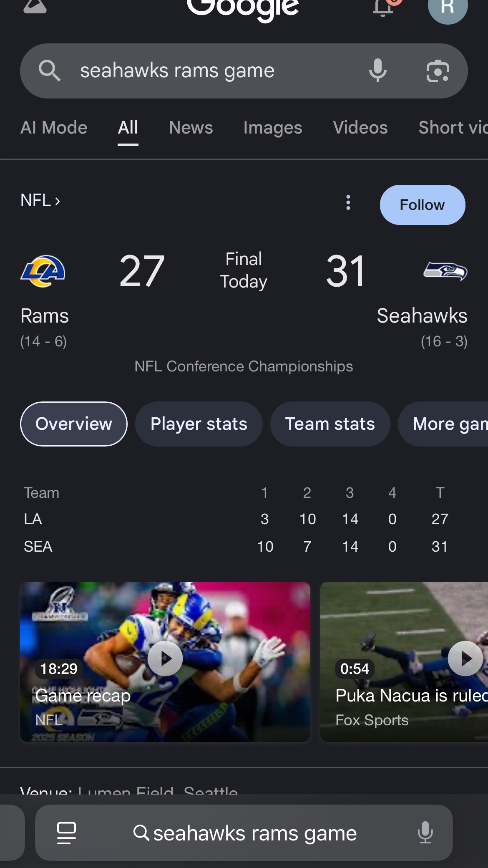Click the magnifier icon in top search bar
This screenshot has width=488, height=868.
(49, 71)
